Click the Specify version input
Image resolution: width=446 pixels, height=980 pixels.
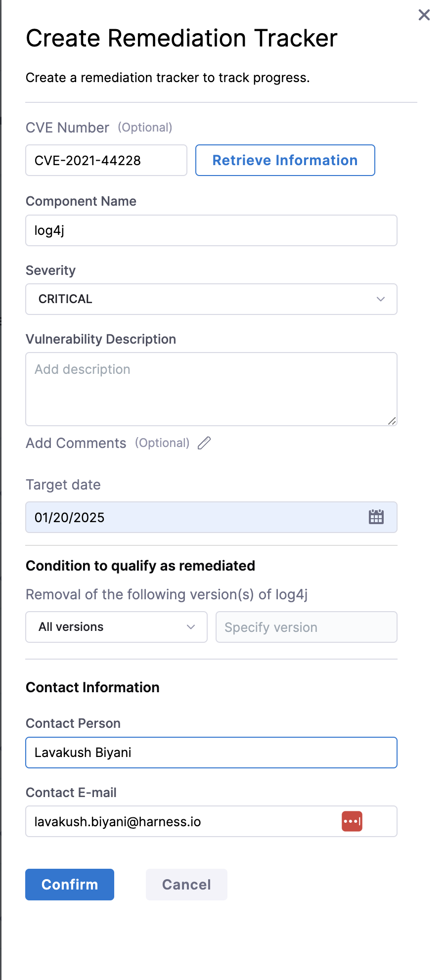[306, 627]
